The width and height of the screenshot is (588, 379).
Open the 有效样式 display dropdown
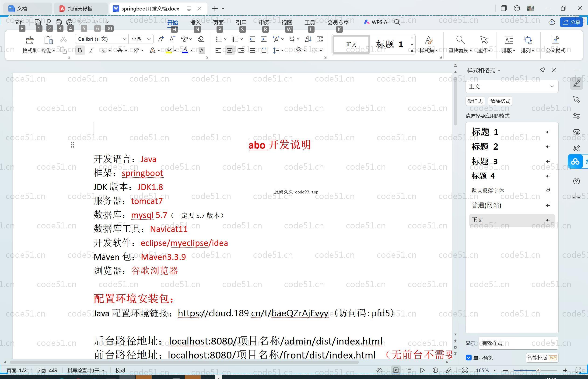(x=518, y=343)
